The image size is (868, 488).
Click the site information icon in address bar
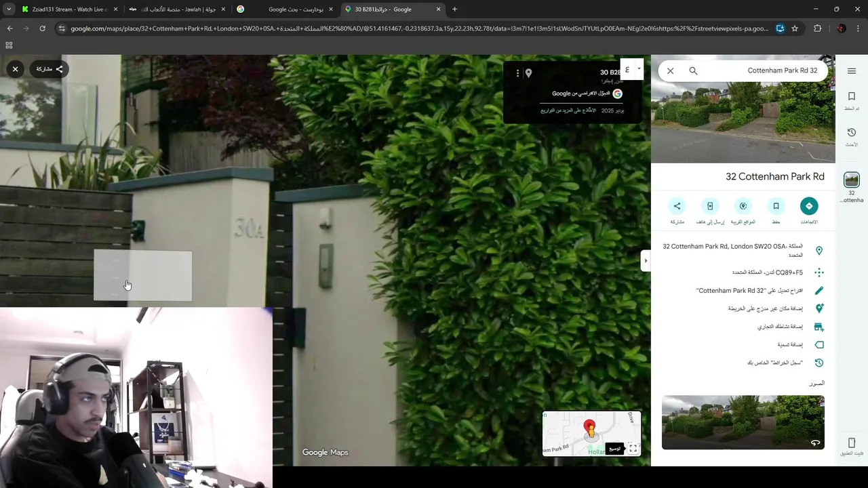(x=62, y=28)
